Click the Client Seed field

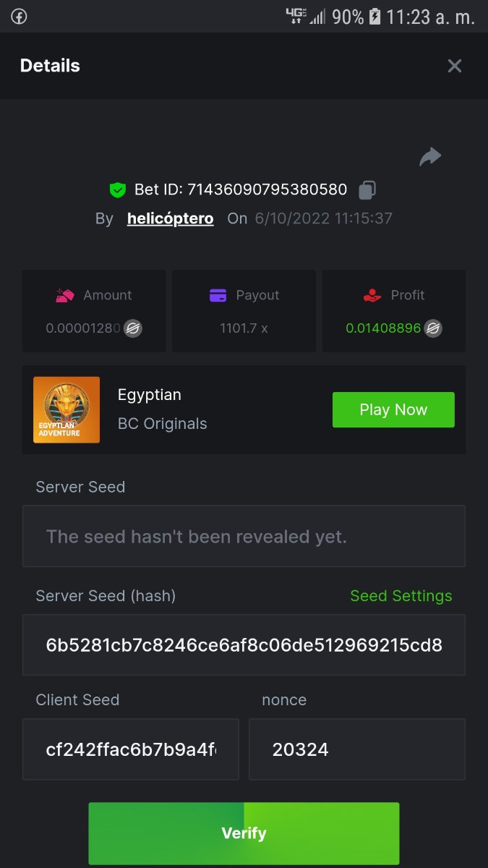(131, 749)
